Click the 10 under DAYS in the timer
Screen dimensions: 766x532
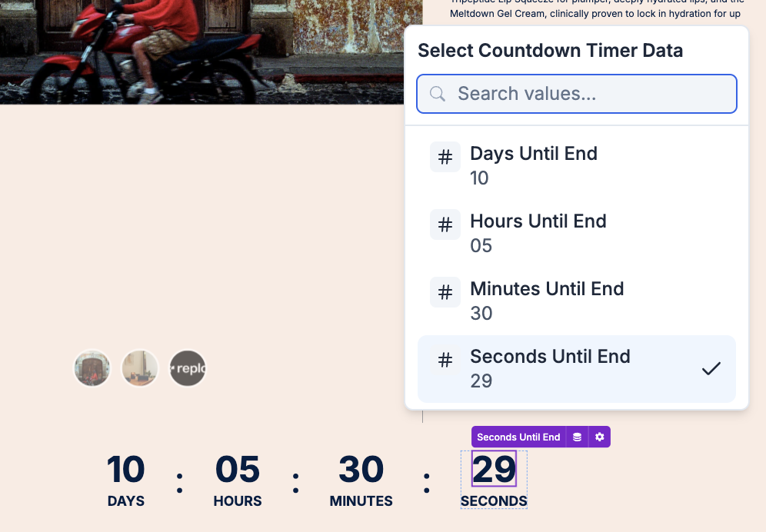tap(125, 470)
